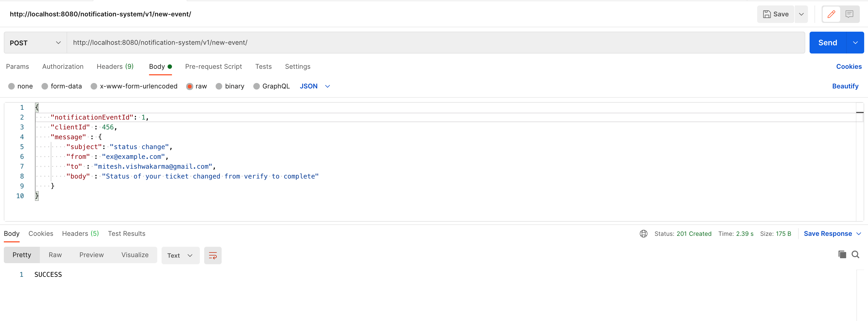Select the request Body tab
The width and height of the screenshot is (868, 321).
coord(160,67)
